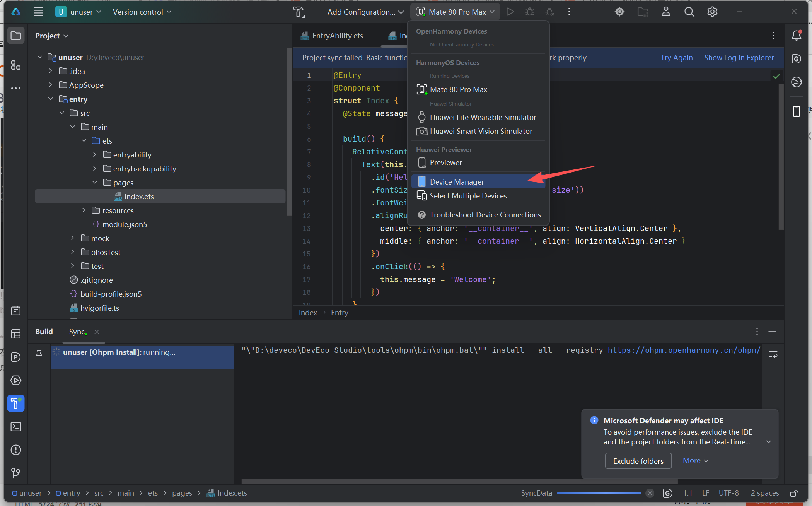
Task: Open the Notifications bell panel
Action: 796,36
